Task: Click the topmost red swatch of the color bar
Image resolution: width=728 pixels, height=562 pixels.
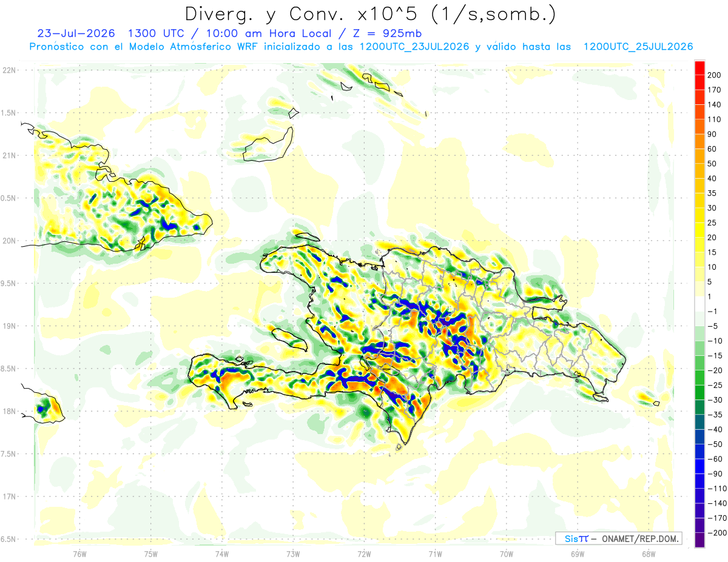Action: (x=699, y=68)
